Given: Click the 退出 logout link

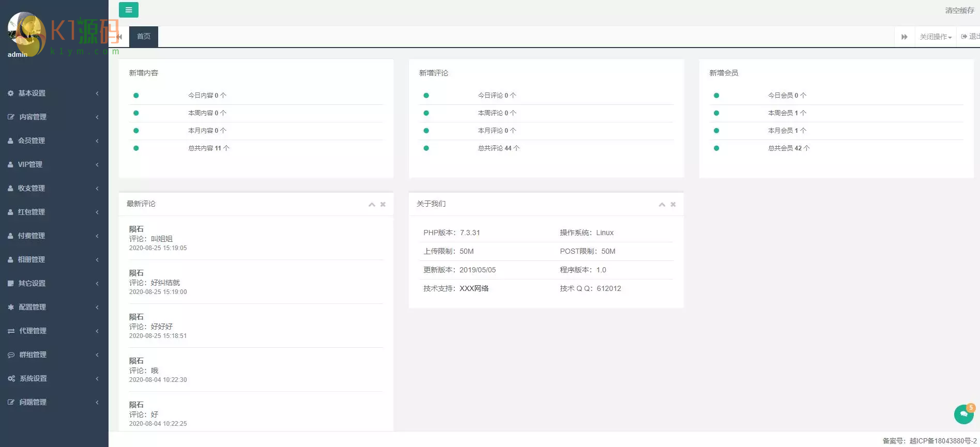Looking at the screenshot, I should coord(970,37).
